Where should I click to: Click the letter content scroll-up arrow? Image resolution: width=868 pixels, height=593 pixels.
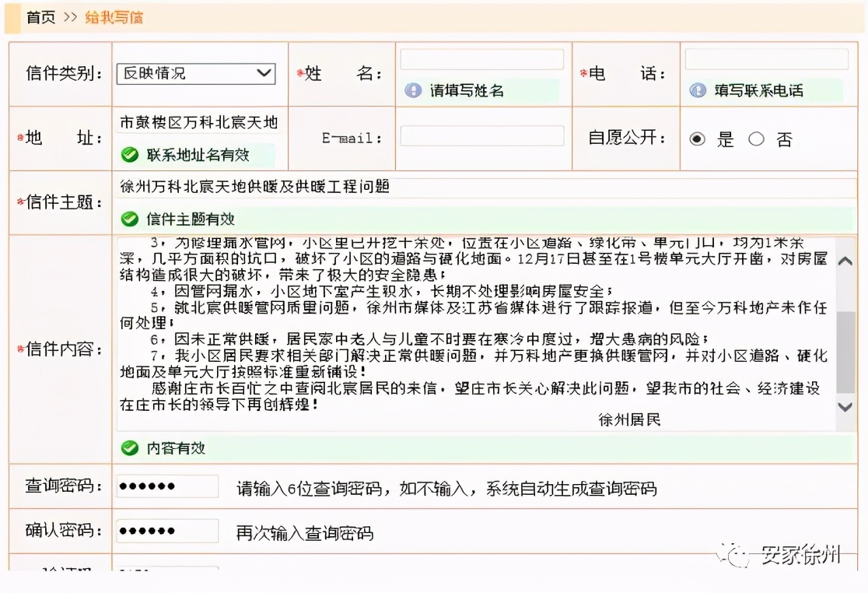click(x=845, y=261)
